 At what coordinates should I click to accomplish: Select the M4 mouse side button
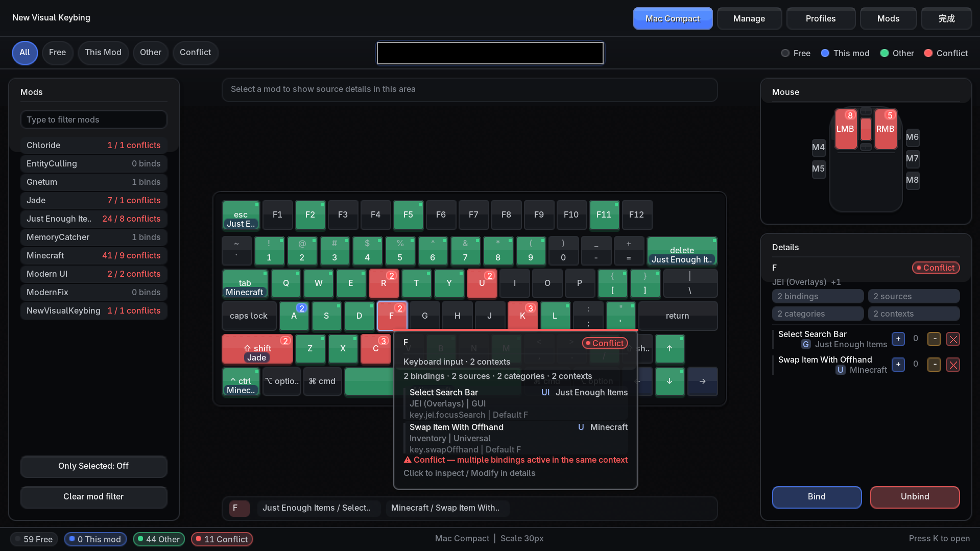click(819, 148)
